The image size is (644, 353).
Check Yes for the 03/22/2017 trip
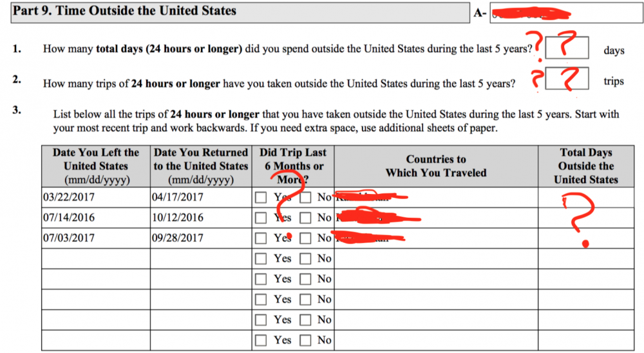click(261, 197)
